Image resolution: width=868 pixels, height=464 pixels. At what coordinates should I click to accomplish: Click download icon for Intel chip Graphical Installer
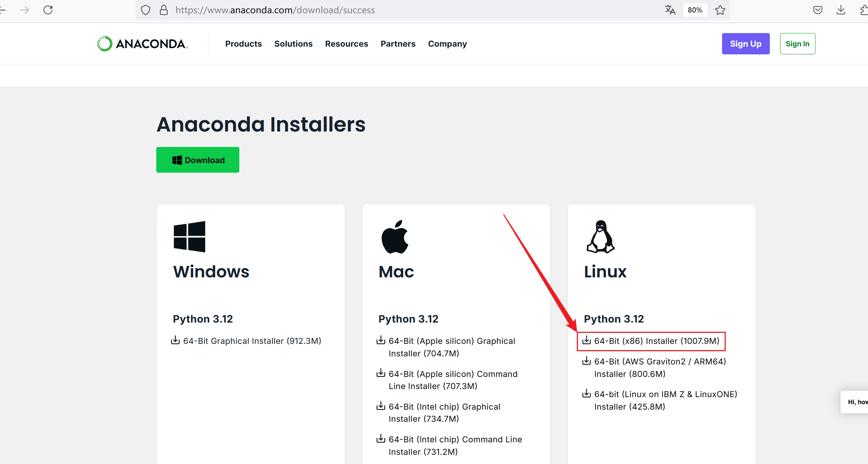(381, 406)
